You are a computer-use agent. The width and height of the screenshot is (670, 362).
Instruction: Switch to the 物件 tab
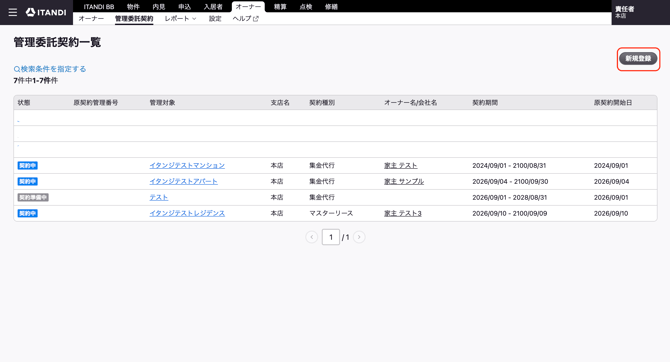(x=133, y=7)
